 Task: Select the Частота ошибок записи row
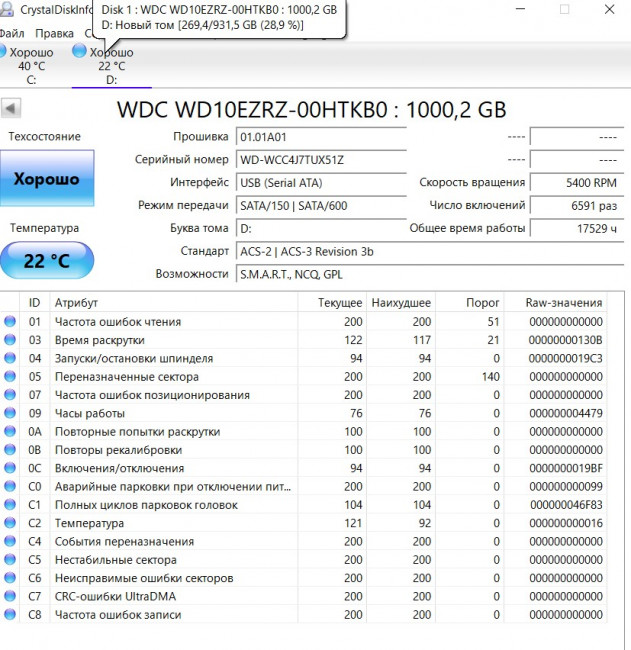[x=303, y=614]
